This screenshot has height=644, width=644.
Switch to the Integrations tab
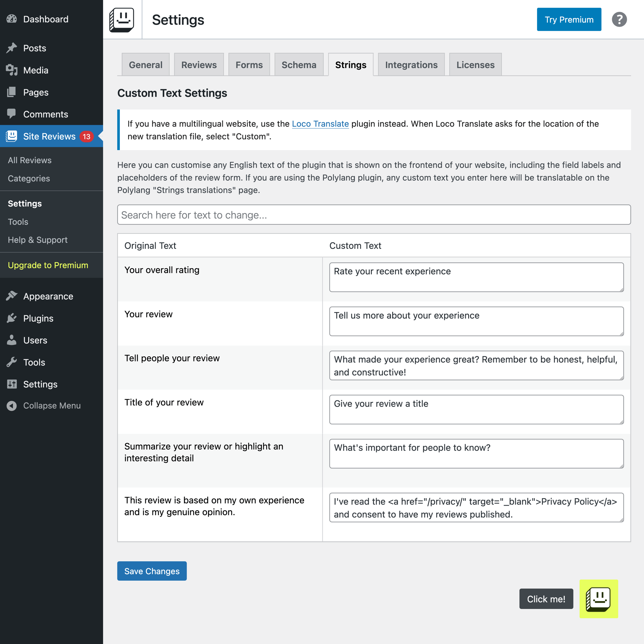point(411,65)
